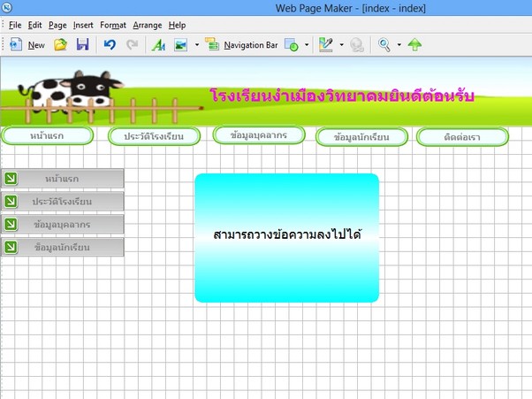Redo the undone action
Viewport: 532px width, 399px height.
[132, 44]
